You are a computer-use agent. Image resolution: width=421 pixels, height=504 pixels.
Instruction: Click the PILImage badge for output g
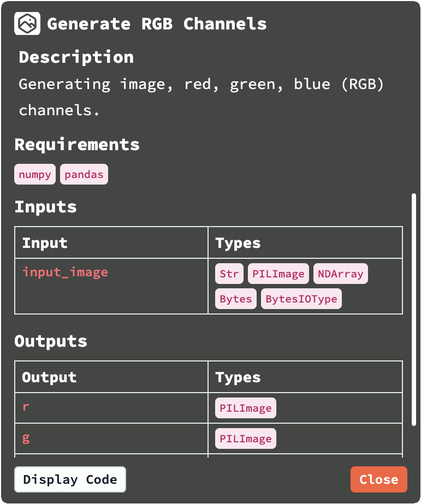click(246, 438)
